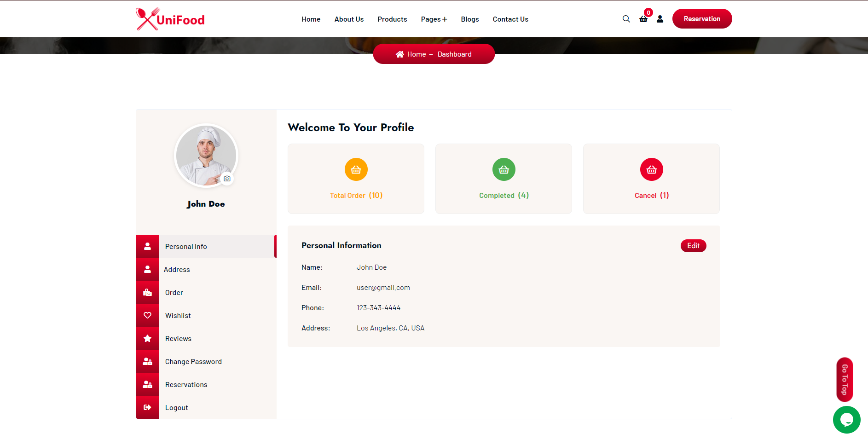Click the Home breadcrumb link
The image size is (868, 440).
pyautogui.click(x=416, y=54)
